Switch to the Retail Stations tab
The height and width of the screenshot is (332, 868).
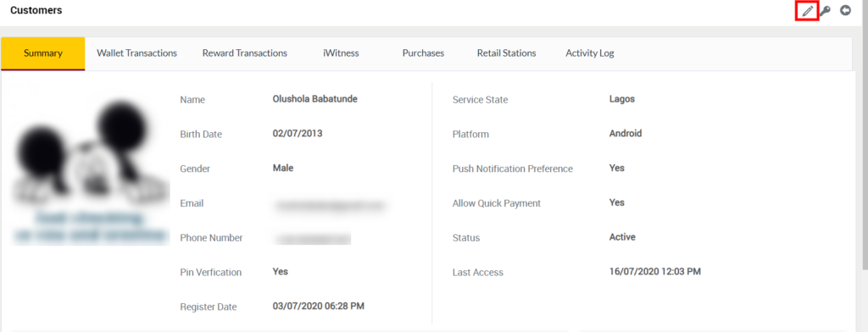click(x=507, y=53)
